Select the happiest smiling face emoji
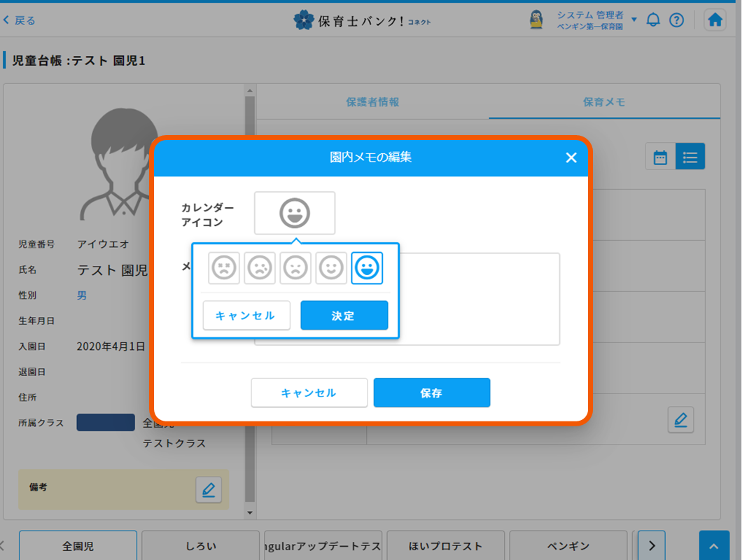747x560 pixels. pyautogui.click(x=366, y=267)
